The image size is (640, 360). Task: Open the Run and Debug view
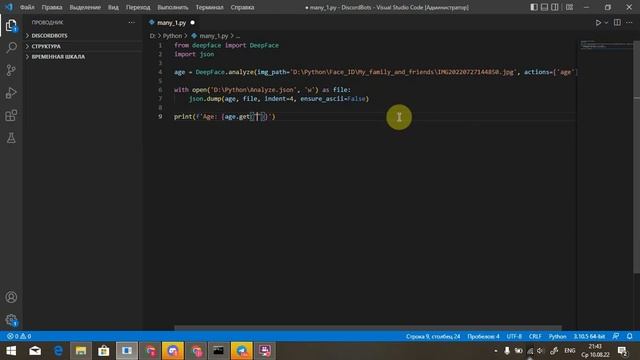tap(11, 93)
